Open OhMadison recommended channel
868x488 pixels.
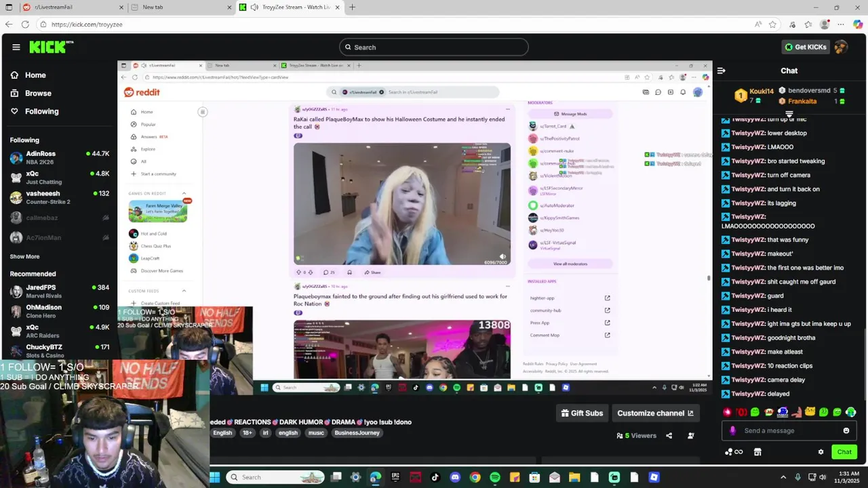pyautogui.click(x=59, y=311)
